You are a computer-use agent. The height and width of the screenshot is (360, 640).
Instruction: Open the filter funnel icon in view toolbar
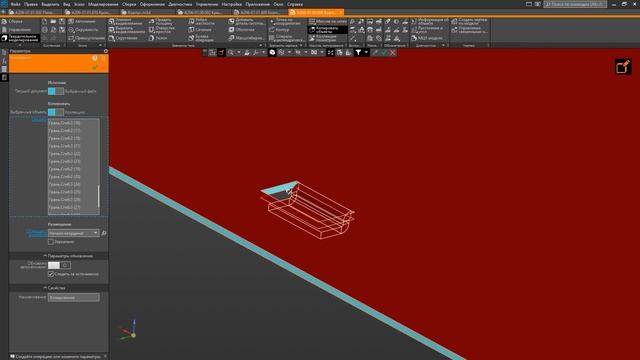(358, 52)
